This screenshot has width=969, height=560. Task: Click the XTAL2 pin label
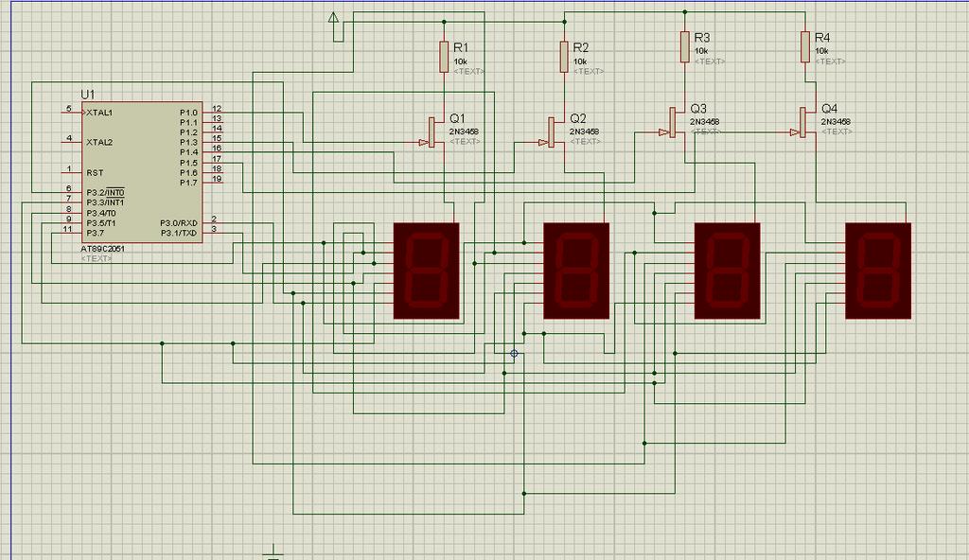tap(99, 142)
